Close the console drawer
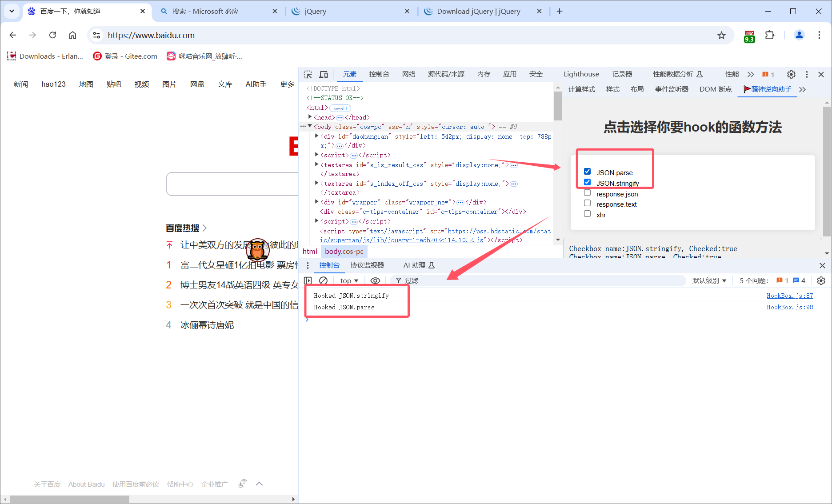The image size is (832, 504). 822,265
